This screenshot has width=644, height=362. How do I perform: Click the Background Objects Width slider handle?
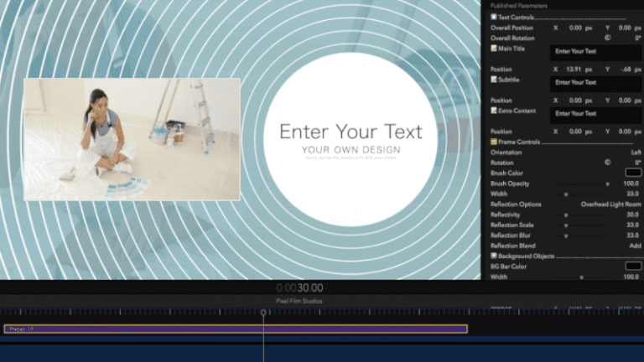coord(581,277)
